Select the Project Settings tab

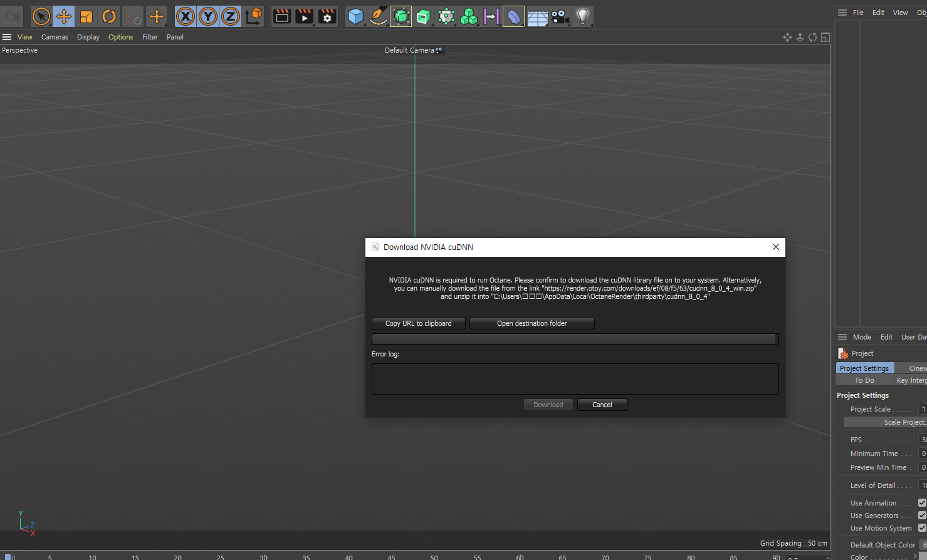865,368
